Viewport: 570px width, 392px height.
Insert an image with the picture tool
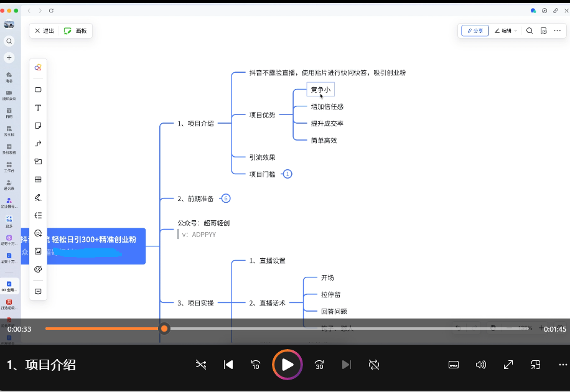[x=38, y=251]
